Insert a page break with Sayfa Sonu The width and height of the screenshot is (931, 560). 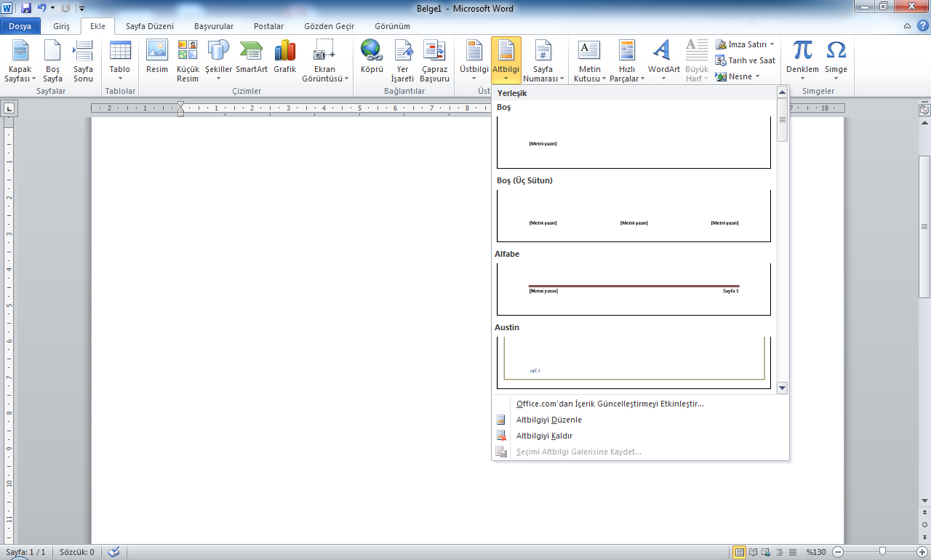(83, 61)
